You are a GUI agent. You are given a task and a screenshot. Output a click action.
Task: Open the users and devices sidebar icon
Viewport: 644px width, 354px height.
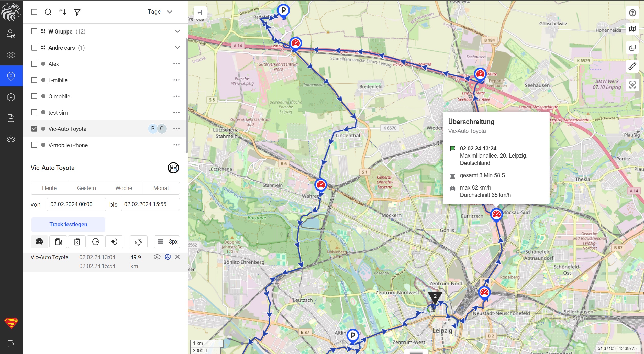(x=11, y=34)
